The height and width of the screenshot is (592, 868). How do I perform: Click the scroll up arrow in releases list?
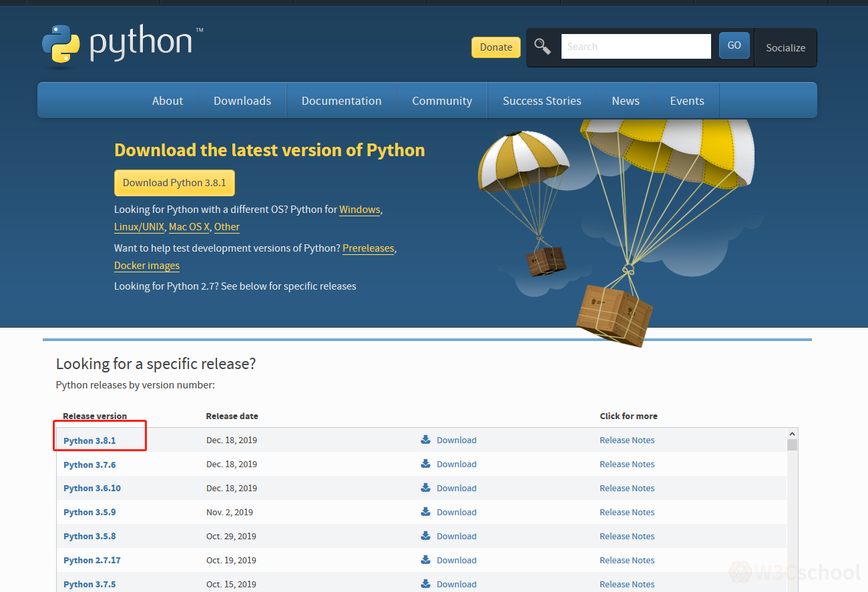pyautogui.click(x=792, y=434)
